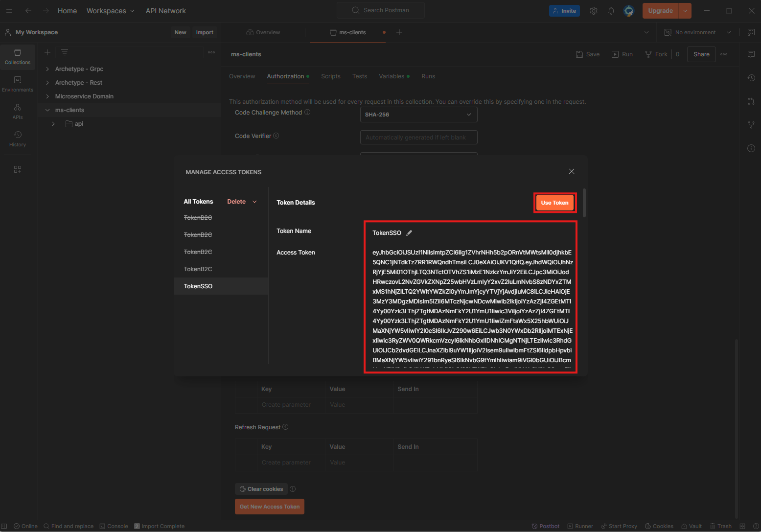
Task: Open the tabs list chevron dropdown
Action: click(646, 32)
